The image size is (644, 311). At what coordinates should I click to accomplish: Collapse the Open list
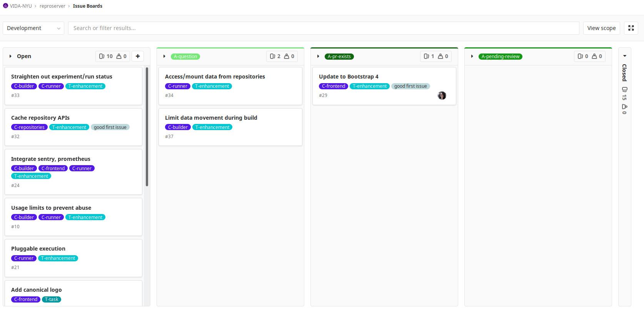point(10,56)
